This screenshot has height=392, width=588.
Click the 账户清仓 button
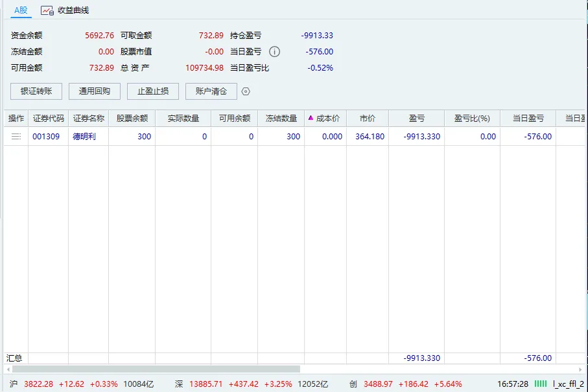coord(211,91)
